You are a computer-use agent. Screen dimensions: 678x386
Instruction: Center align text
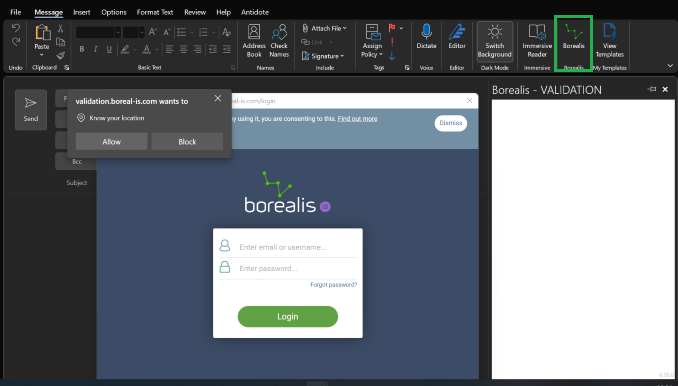click(183, 49)
